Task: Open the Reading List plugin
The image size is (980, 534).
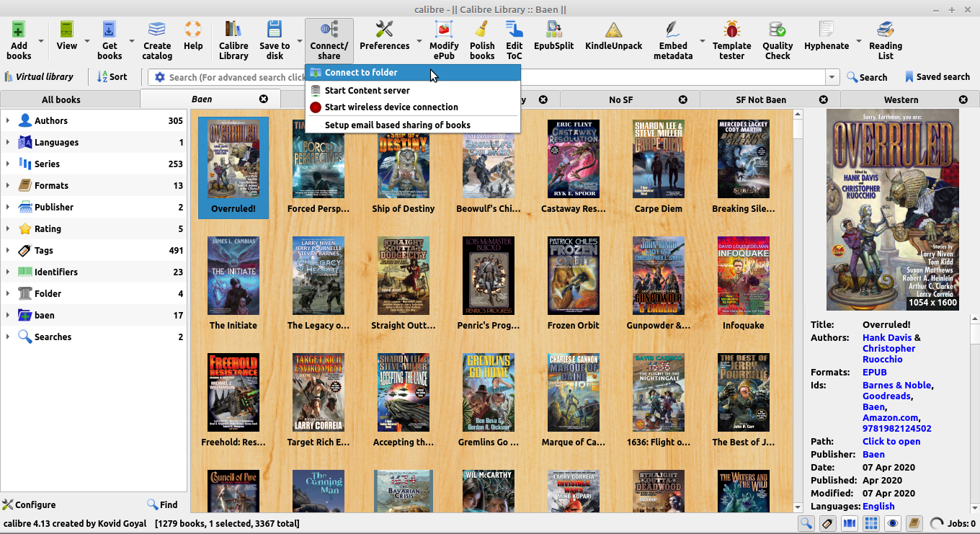Action: (886, 30)
